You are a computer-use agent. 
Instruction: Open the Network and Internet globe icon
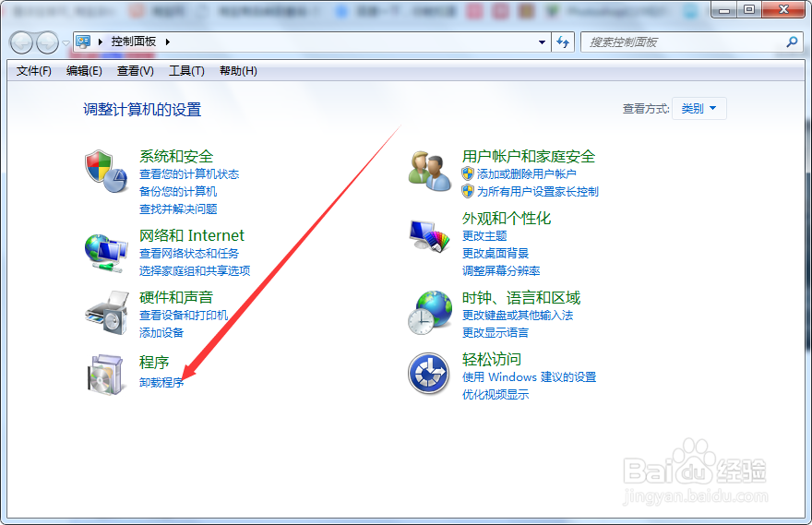click(106, 253)
